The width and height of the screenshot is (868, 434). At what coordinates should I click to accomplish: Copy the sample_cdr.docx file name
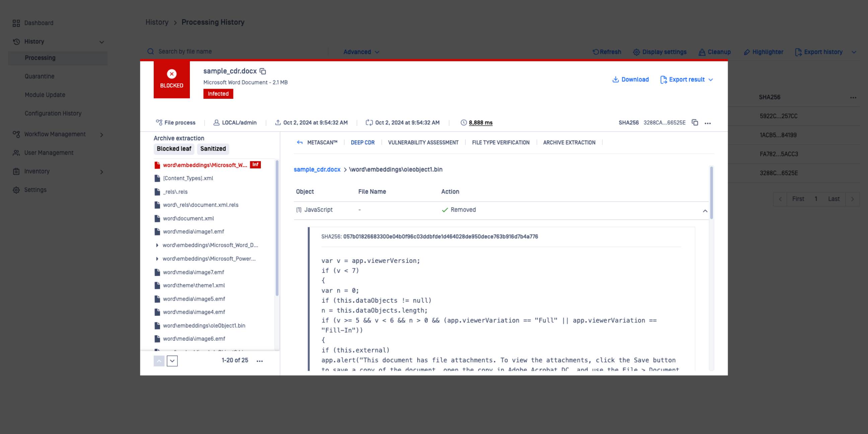263,71
